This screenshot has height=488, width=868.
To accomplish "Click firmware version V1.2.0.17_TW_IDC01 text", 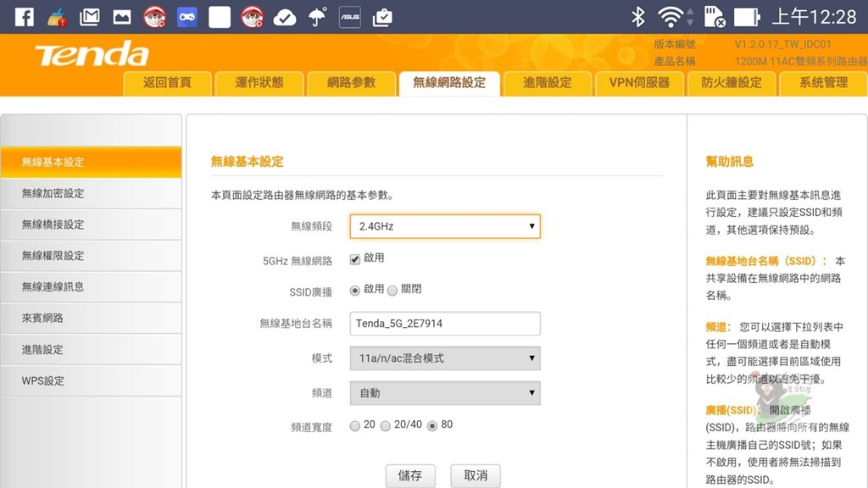I will [x=782, y=44].
